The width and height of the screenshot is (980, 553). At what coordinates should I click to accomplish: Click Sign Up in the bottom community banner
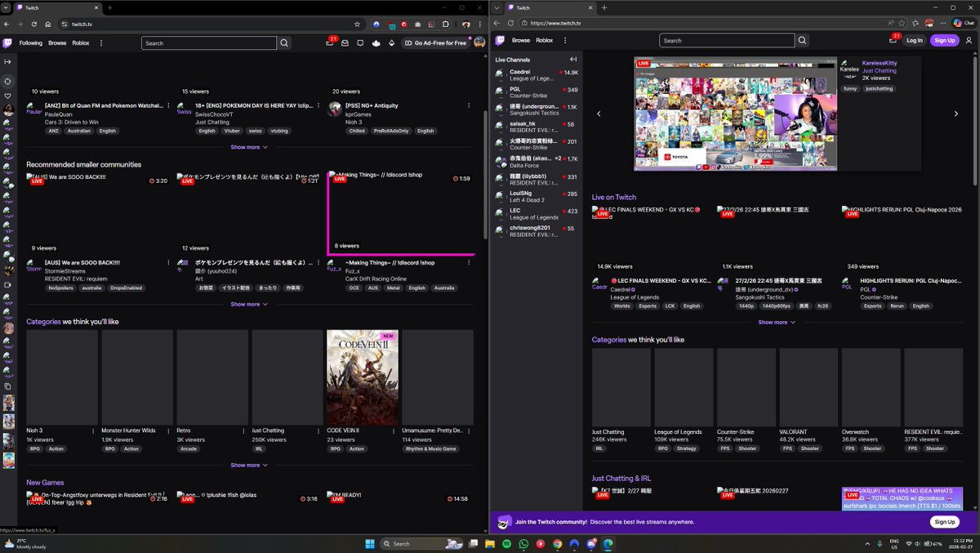[x=945, y=522]
